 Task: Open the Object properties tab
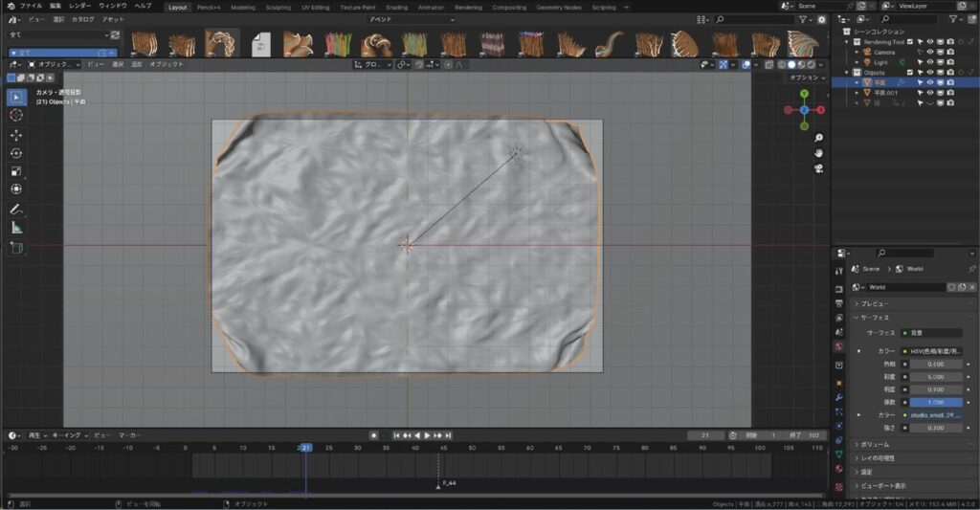pos(838,383)
